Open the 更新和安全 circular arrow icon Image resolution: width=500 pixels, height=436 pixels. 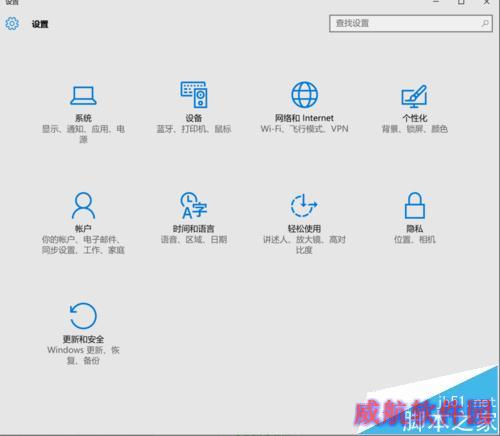tap(83, 316)
